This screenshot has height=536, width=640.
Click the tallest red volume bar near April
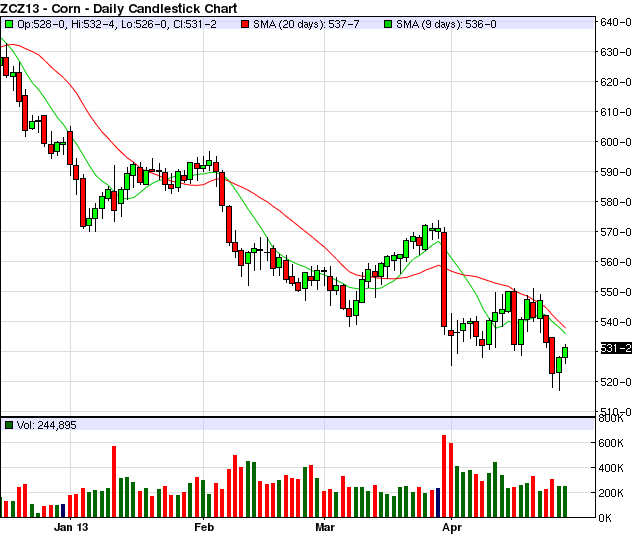point(444,476)
